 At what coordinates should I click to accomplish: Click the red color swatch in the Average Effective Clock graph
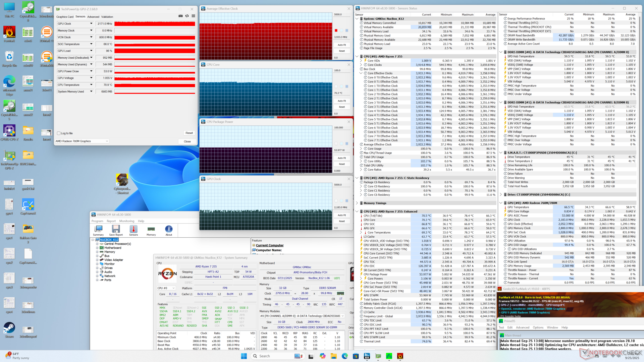336,31
